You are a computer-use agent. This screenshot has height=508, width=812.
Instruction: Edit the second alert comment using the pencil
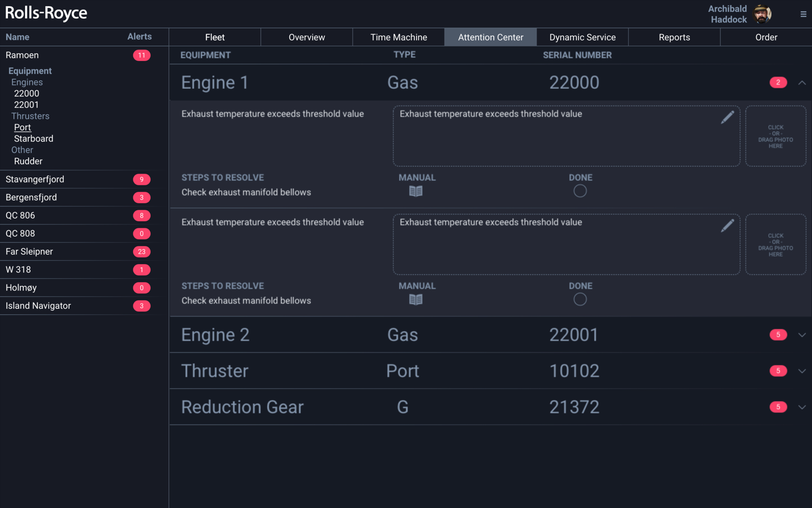(x=727, y=225)
